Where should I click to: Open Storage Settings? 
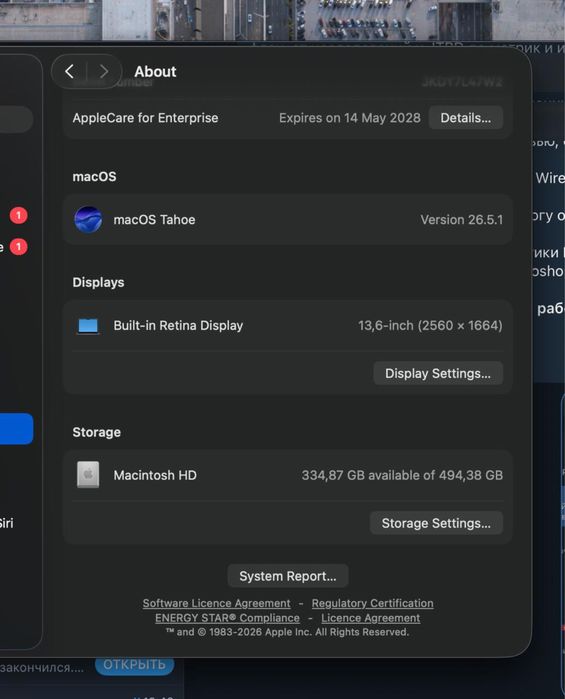436,523
